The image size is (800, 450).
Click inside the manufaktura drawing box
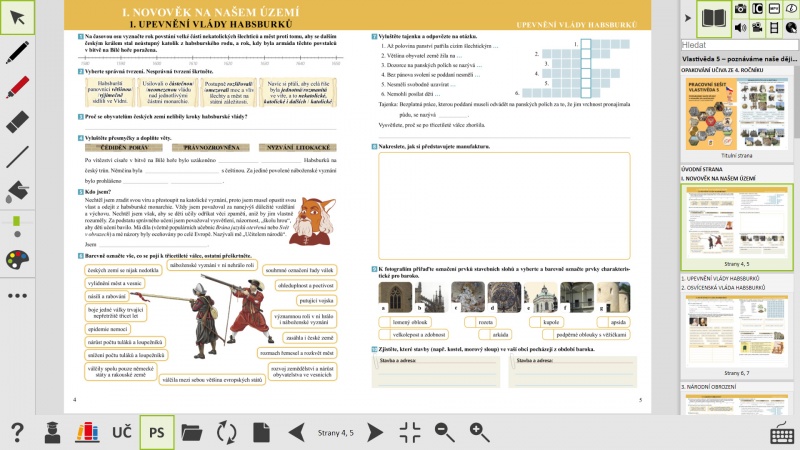504,206
